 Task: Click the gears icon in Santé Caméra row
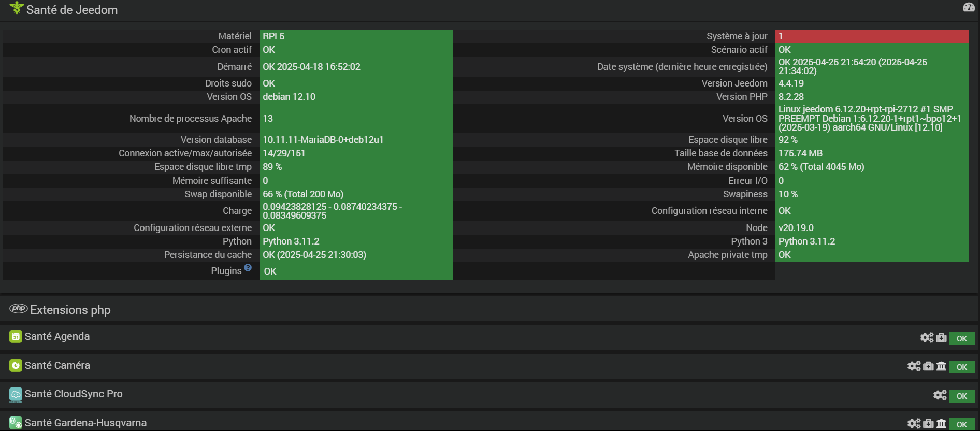coord(914,366)
